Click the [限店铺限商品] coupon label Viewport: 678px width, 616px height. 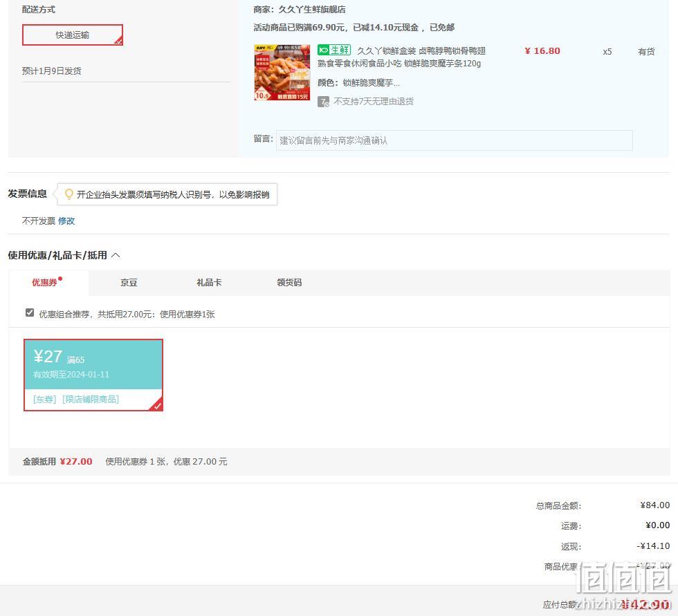pos(91,399)
